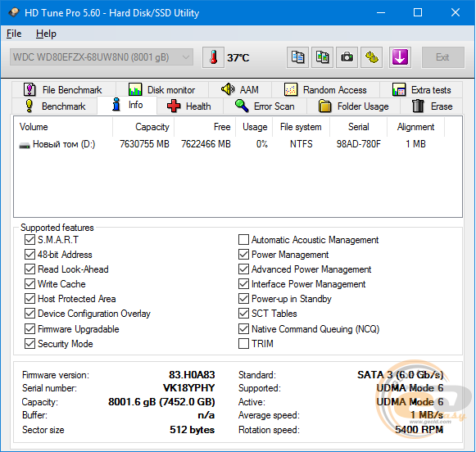The height and width of the screenshot is (452, 476).
Task: Toggle the SCT Tables checkbox
Action: pos(243,313)
